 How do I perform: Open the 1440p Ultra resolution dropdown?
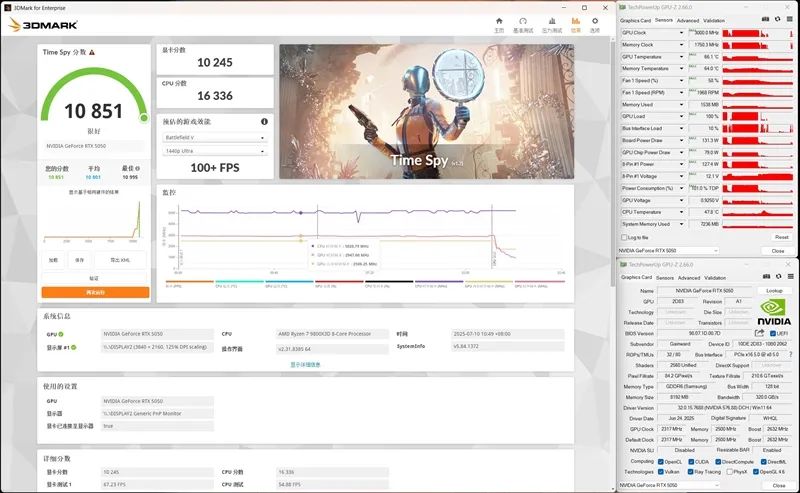[x=215, y=151]
